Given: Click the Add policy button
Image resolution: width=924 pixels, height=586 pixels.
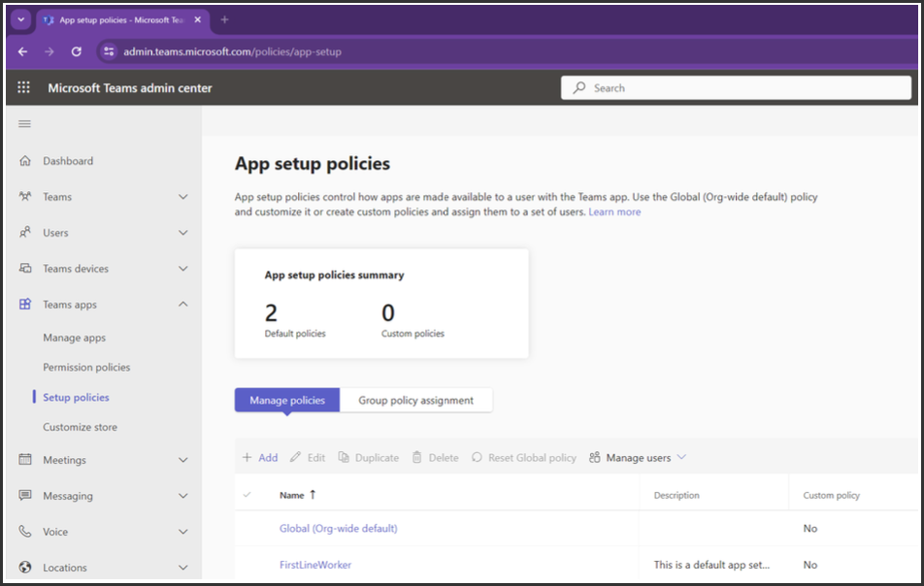Looking at the screenshot, I should click(260, 458).
